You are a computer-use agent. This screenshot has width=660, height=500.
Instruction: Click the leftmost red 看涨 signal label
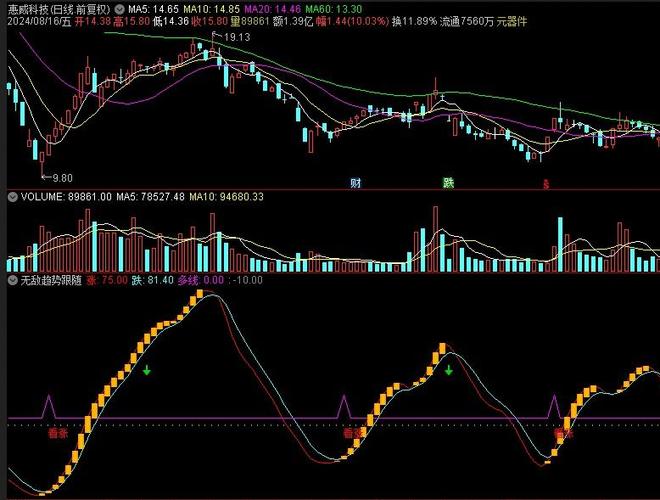click(x=58, y=433)
